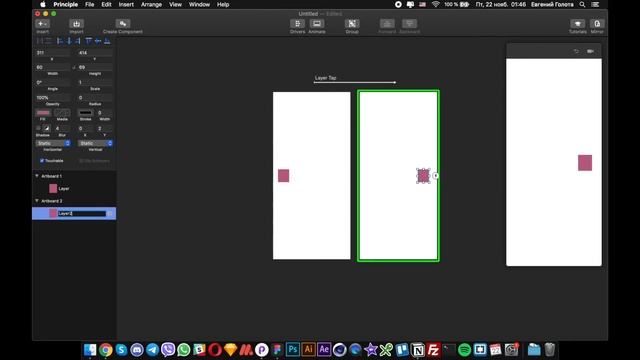Toggle the Clip Sublayers checkbox

[x=81, y=161]
